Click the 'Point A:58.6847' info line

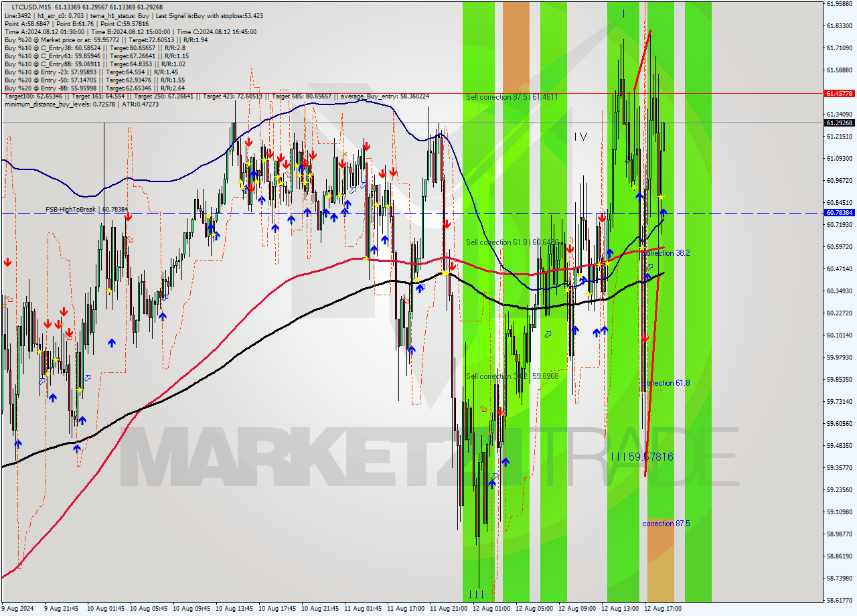click(x=76, y=23)
